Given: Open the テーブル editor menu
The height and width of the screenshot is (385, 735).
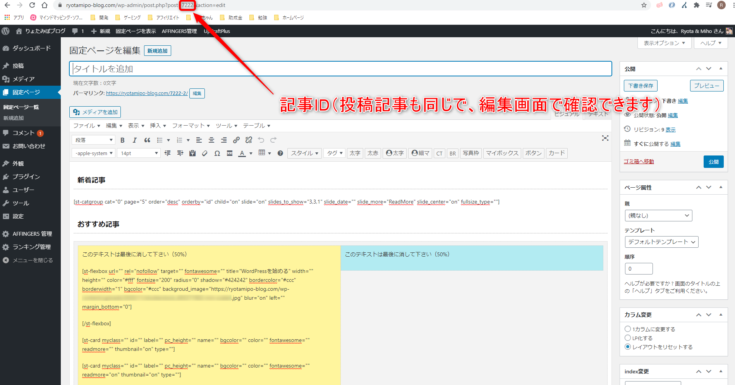Looking at the screenshot, I should point(256,126).
